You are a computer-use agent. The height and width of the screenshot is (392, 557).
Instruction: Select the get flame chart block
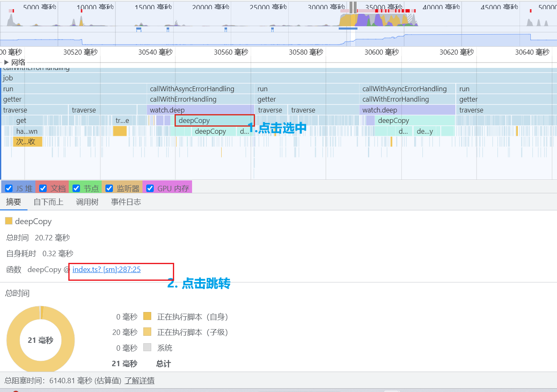[21, 120]
